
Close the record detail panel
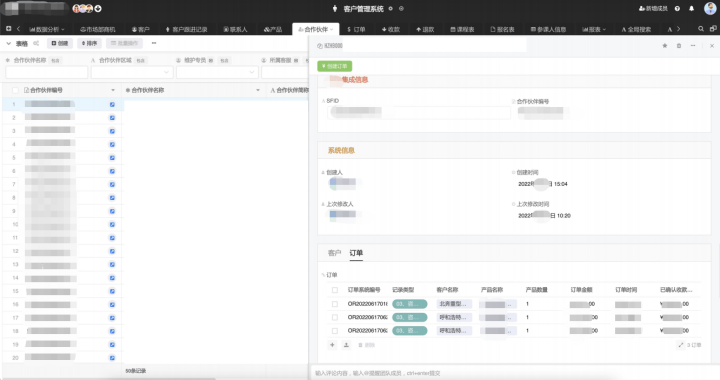pos(712,45)
